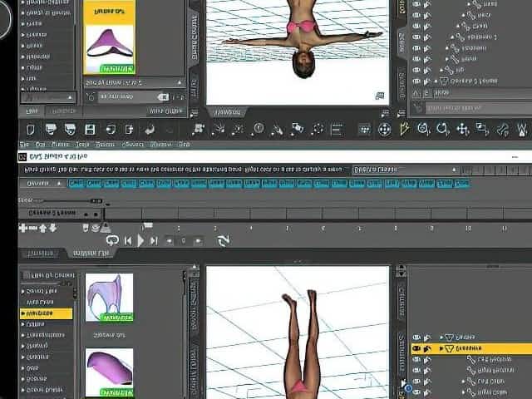
Task: Tick the checkbox atop lower-left category panel
Action: pos(27,275)
